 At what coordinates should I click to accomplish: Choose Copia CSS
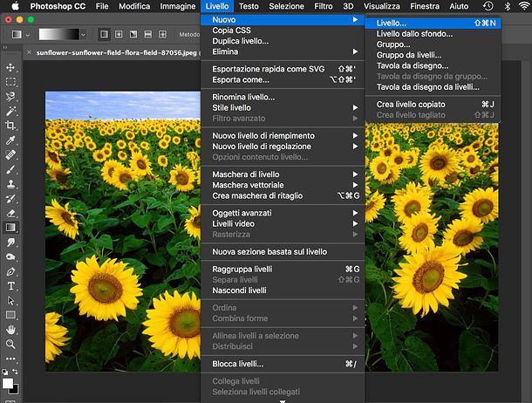[283, 31]
